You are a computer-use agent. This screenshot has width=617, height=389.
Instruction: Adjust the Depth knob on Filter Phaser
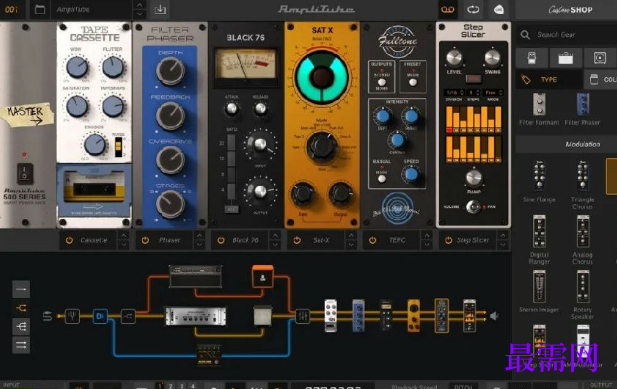170,71
